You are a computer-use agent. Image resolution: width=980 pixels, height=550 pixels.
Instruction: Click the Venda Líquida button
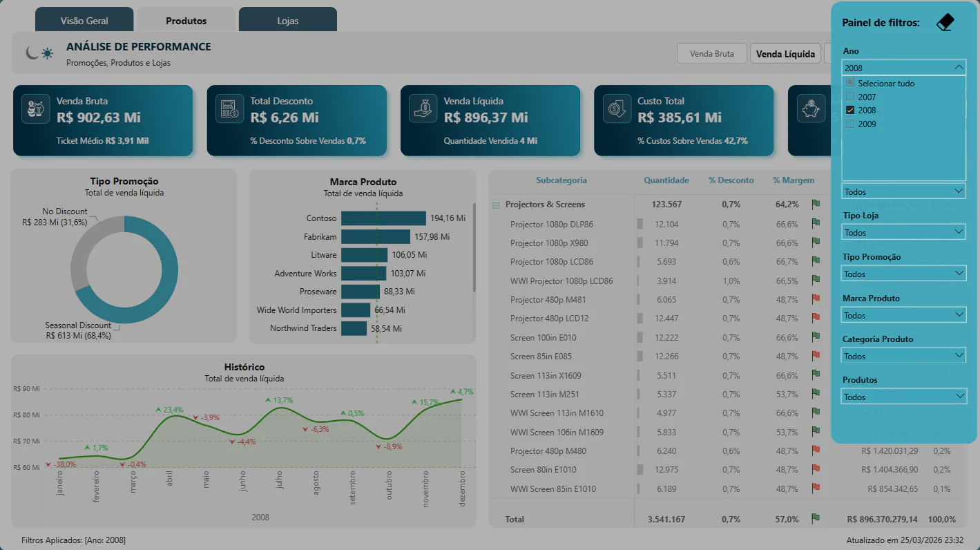[785, 53]
